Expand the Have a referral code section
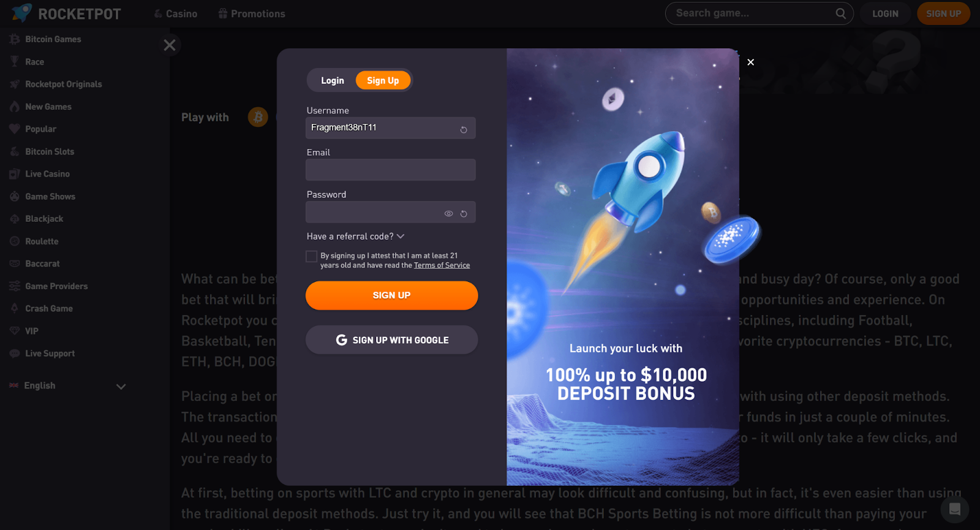The width and height of the screenshot is (980, 530). point(355,236)
